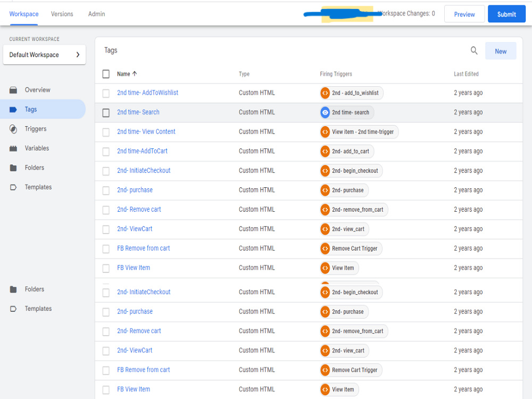Tick the select-all checkbox in table header
532x399 pixels.
(x=106, y=74)
